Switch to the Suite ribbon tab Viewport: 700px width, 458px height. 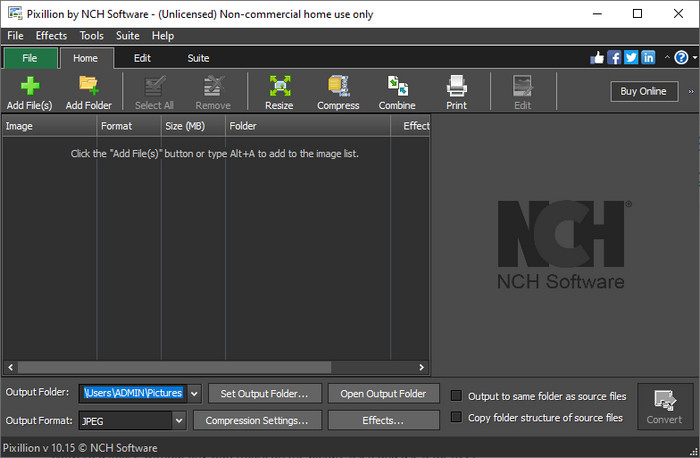(198, 58)
